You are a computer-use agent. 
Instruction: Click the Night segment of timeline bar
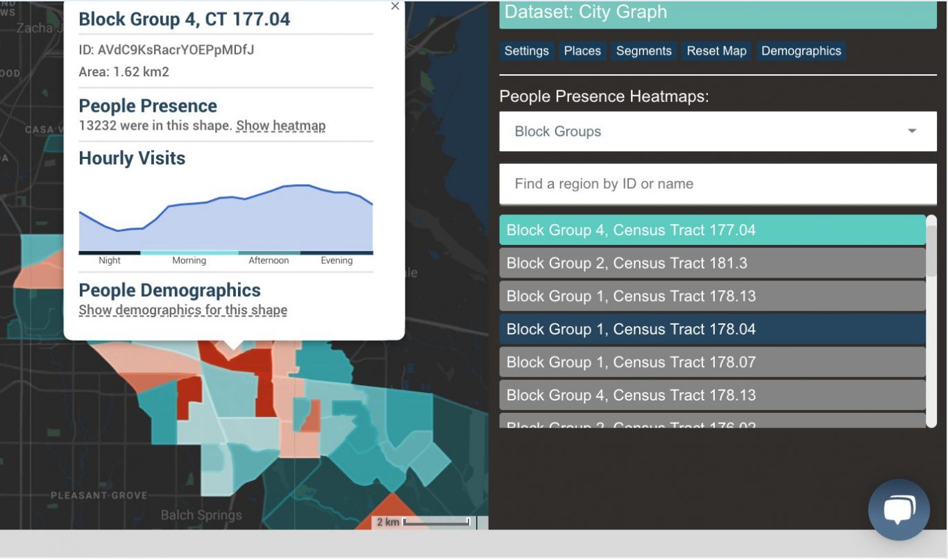click(110, 253)
